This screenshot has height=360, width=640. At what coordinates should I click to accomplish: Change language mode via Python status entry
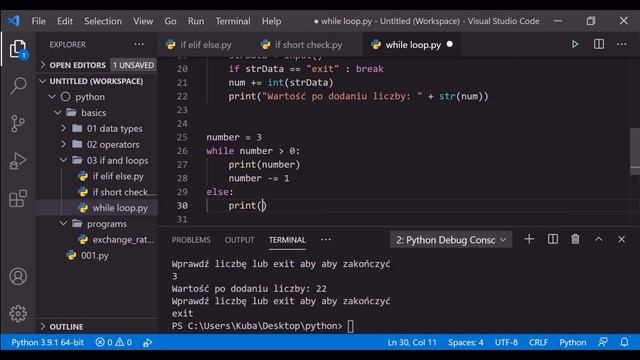(573, 342)
